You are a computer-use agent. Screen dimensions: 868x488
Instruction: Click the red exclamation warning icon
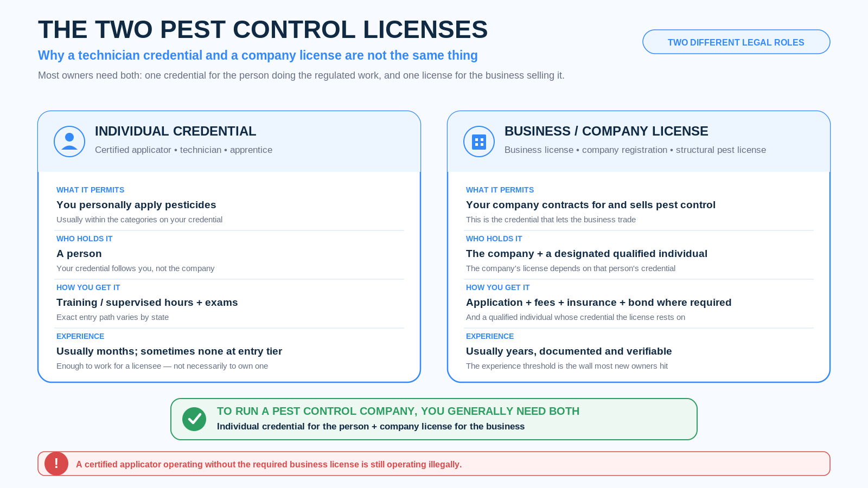pos(56,464)
